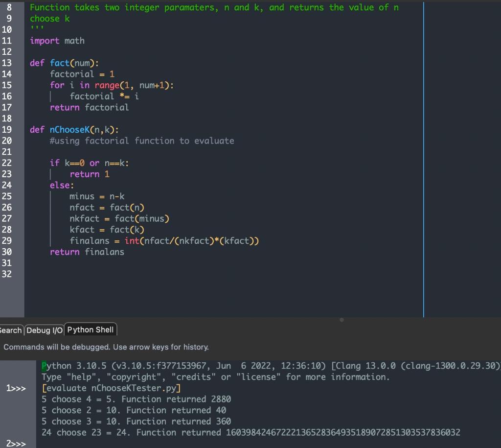Click line number 13 in gutter
501x448 pixels.
[x=7, y=63]
